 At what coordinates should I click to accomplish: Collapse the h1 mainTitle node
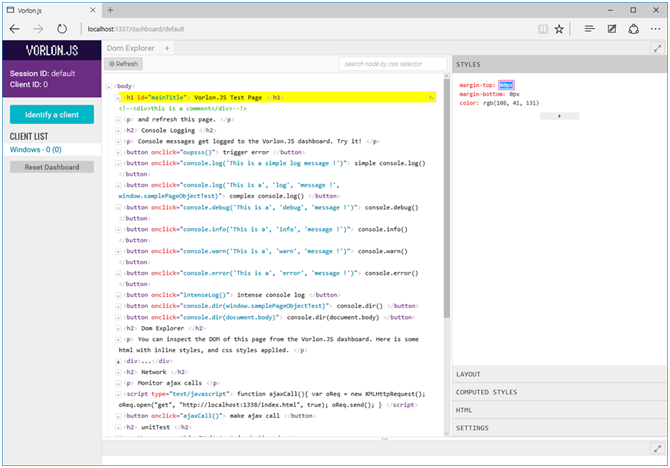point(118,97)
